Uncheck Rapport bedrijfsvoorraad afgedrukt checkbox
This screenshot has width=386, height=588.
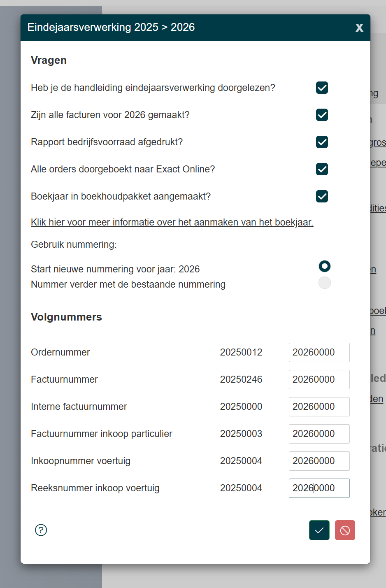pos(322,142)
